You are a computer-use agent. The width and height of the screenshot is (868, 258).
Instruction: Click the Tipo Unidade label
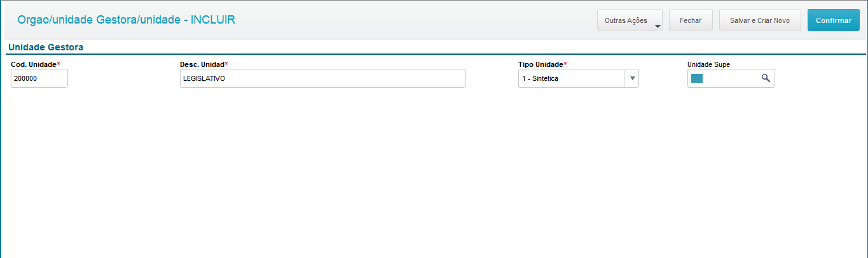(x=541, y=64)
